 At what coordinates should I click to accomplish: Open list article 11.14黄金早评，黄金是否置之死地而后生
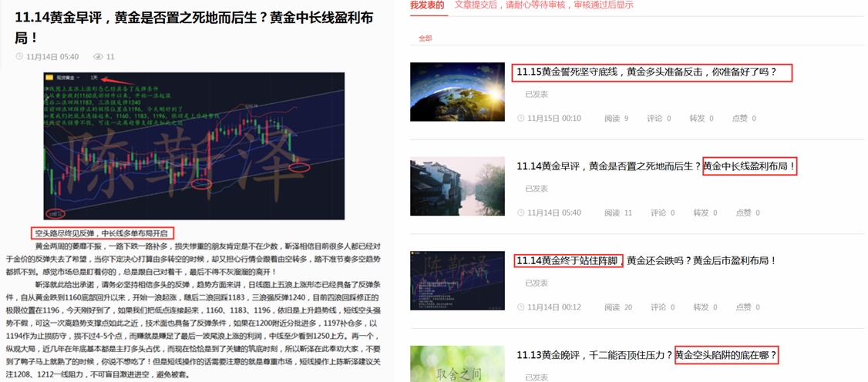click(x=655, y=166)
